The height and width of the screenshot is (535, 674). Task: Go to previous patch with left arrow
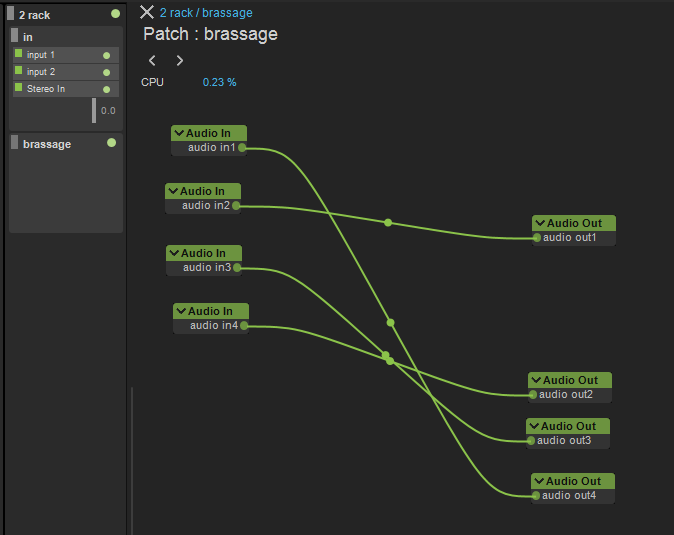click(152, 61)
